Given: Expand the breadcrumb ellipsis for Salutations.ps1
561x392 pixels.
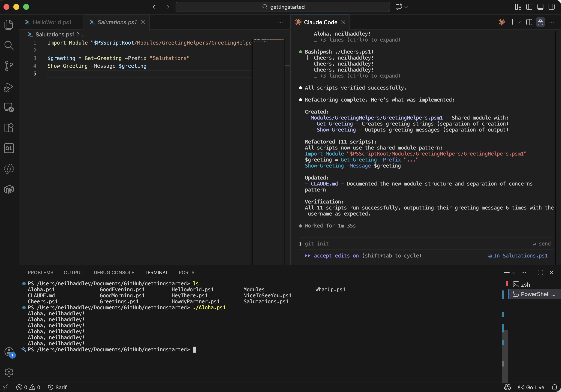Looking at the screenshot, I should click(x=83, y=34).
